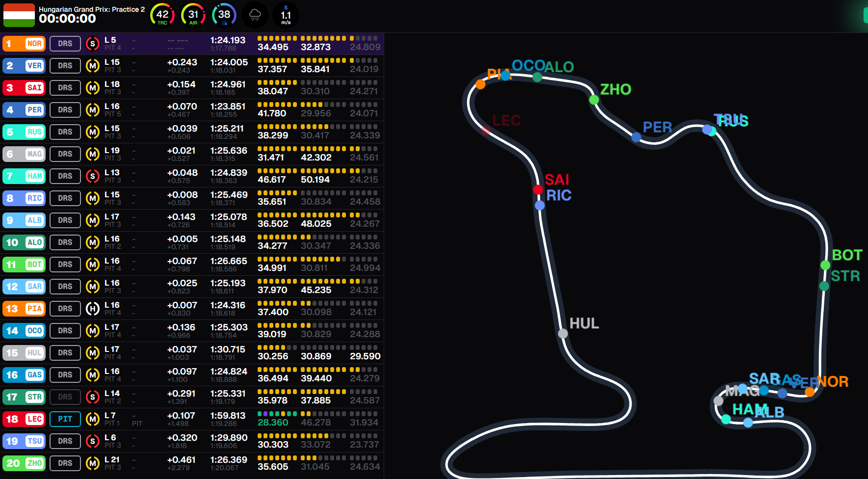
Task: Click HUL's sector three time 29.590
Action: 365,356
